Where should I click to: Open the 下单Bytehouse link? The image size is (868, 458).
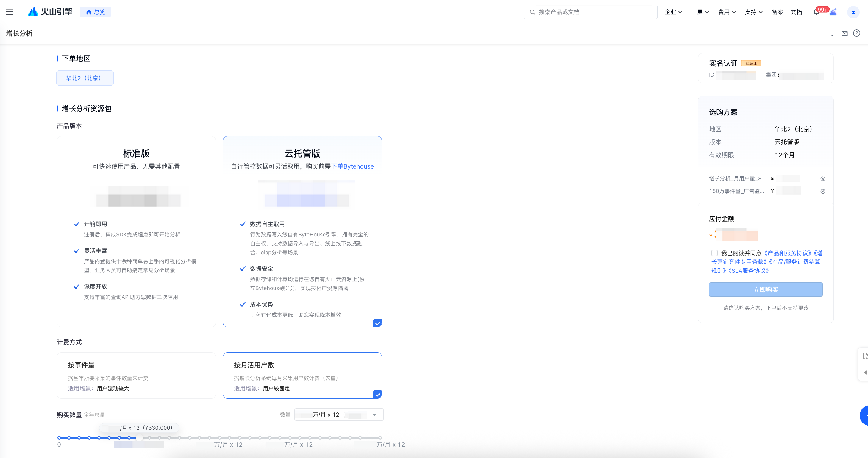tap(352, 166)
